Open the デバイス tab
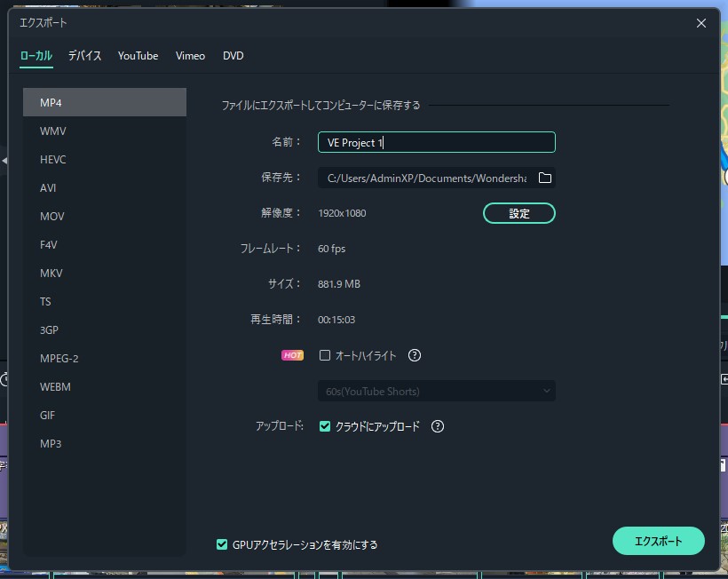 (85, 56)
